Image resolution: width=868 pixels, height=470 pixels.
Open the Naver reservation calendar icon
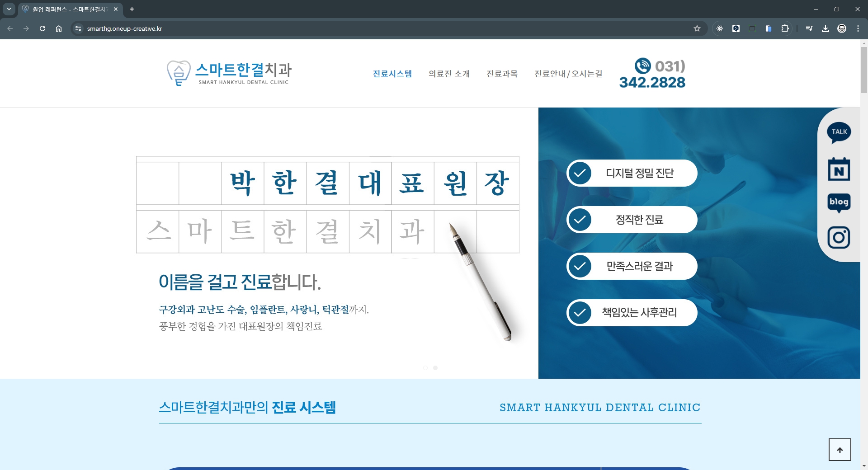tap(839, 169)
